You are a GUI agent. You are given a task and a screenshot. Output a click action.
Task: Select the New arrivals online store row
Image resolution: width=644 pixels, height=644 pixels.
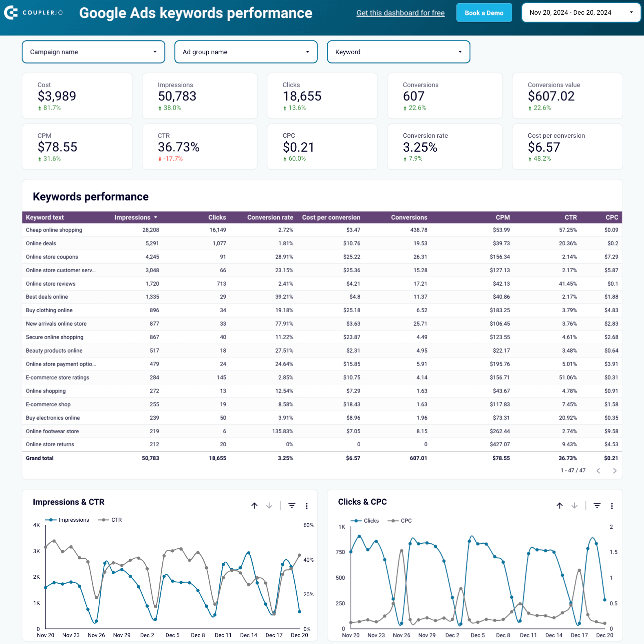322,324
